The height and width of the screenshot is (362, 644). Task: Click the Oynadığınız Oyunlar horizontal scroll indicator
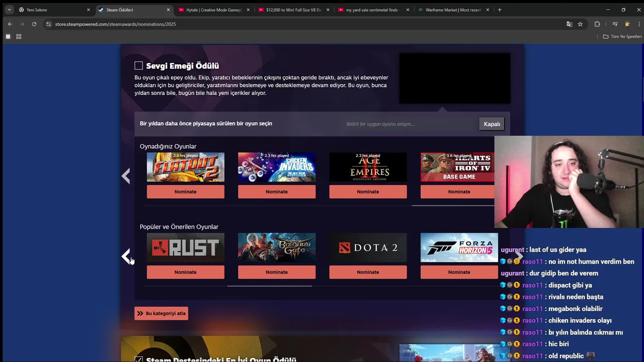pyautogui.click(x=453, y=205)
